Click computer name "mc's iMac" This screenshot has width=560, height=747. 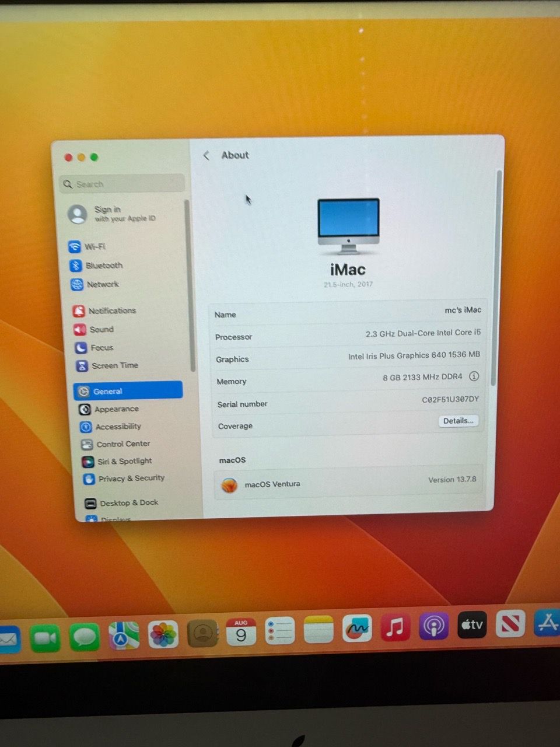click(x=463, y=310)
